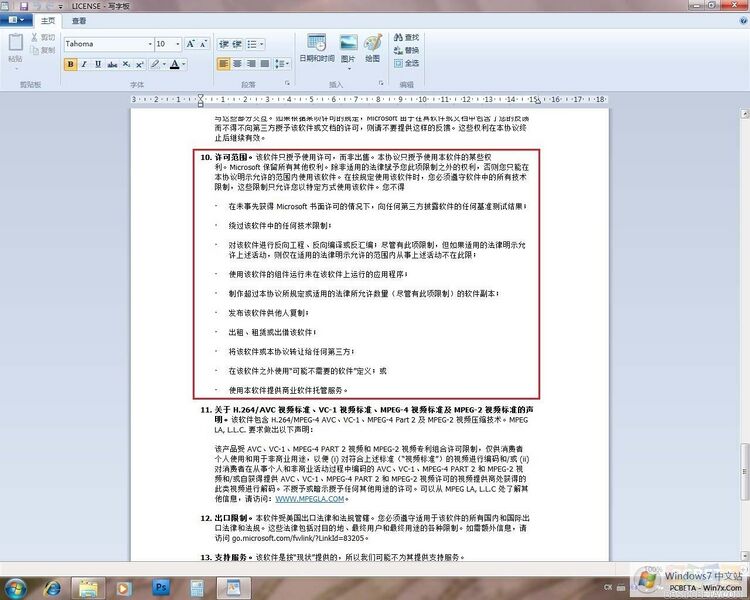Click the Increase Indent icon
The image size is (750, 600).
237,44
